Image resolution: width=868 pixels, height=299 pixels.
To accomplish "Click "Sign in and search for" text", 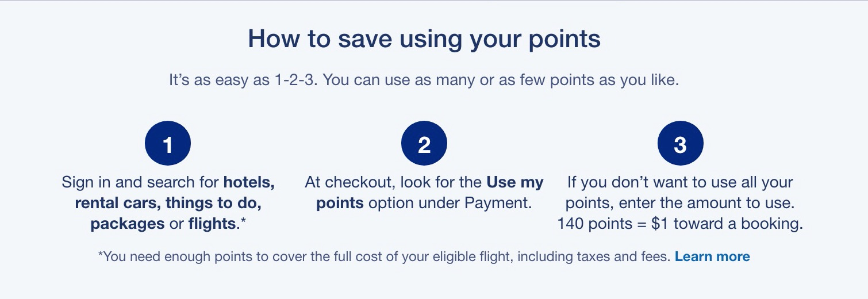I will point(140,183).
